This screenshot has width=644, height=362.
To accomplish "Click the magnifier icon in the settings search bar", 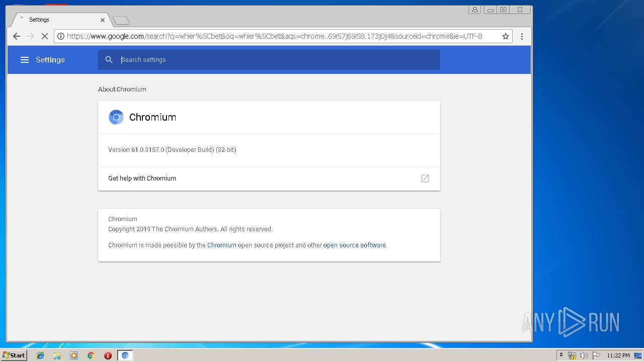I will point(109,60).
